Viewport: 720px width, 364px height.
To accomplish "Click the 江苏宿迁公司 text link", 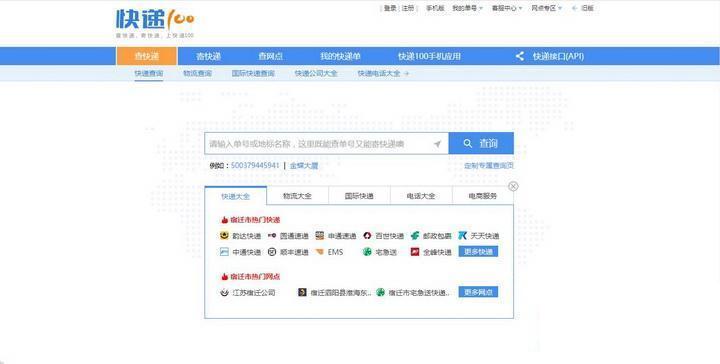I will [254, 292].
